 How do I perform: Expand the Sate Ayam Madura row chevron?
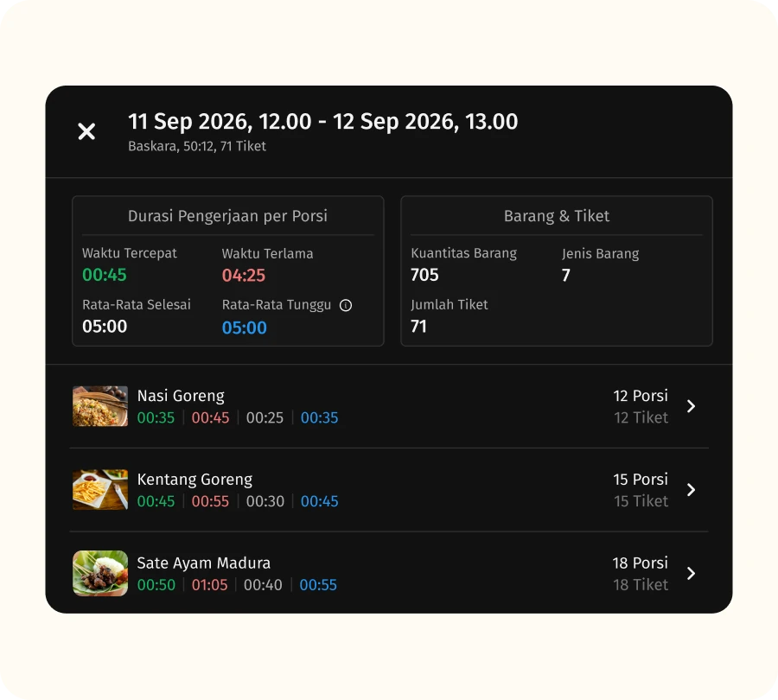point(691,573)
